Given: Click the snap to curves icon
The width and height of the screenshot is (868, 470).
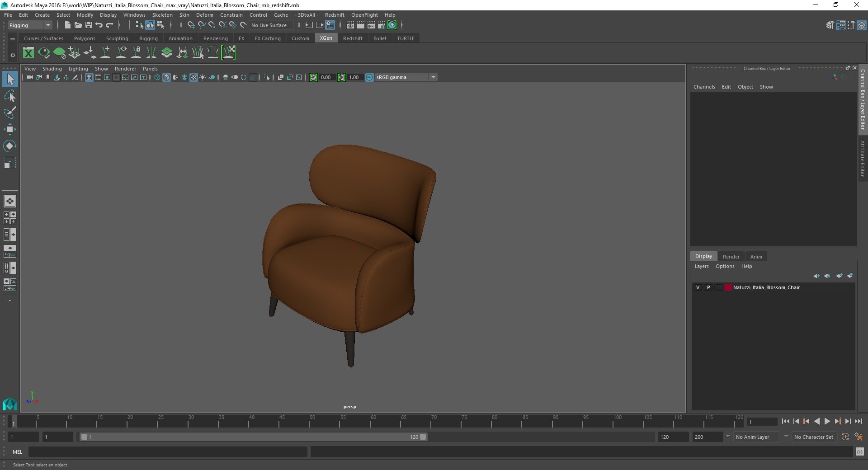Looking at the screenshot, I should (x=202, y=25).
